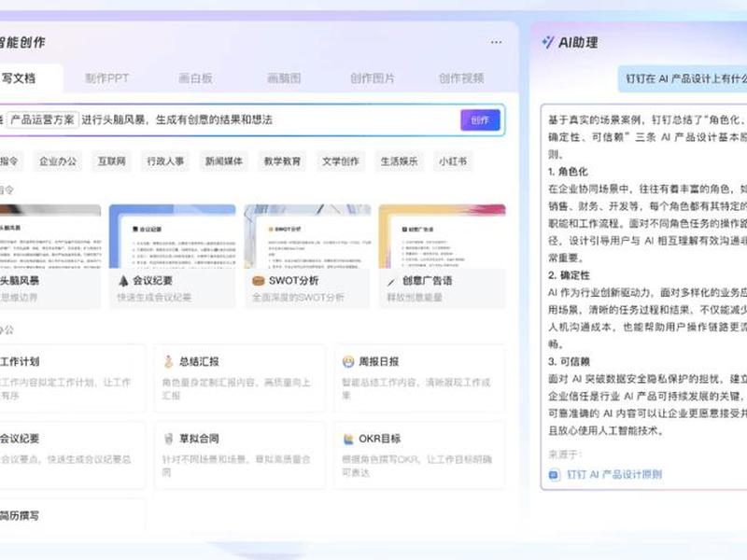Open the 钉钉 AI 产品设计原则 source link
This screenshot has height=560, width=747.
point(614,475)
